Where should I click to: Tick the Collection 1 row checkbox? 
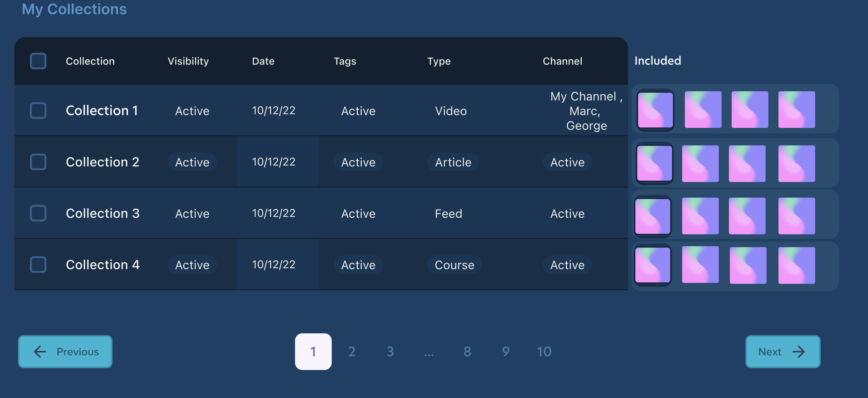[x=38, y=111]
